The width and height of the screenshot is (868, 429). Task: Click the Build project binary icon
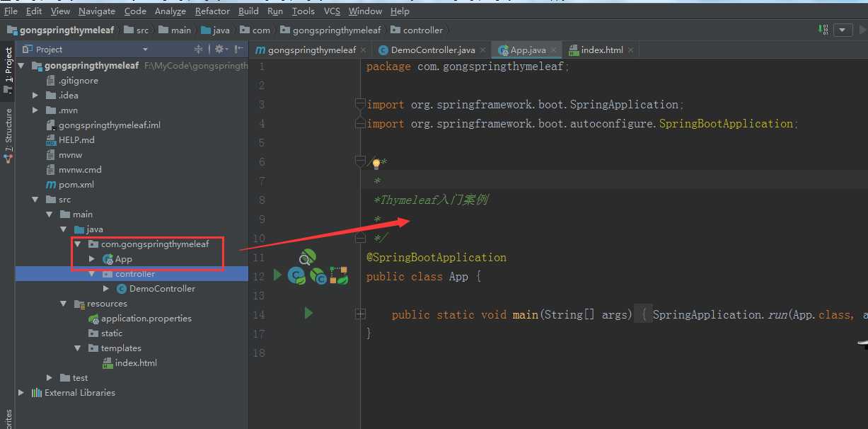coord(823,30)
